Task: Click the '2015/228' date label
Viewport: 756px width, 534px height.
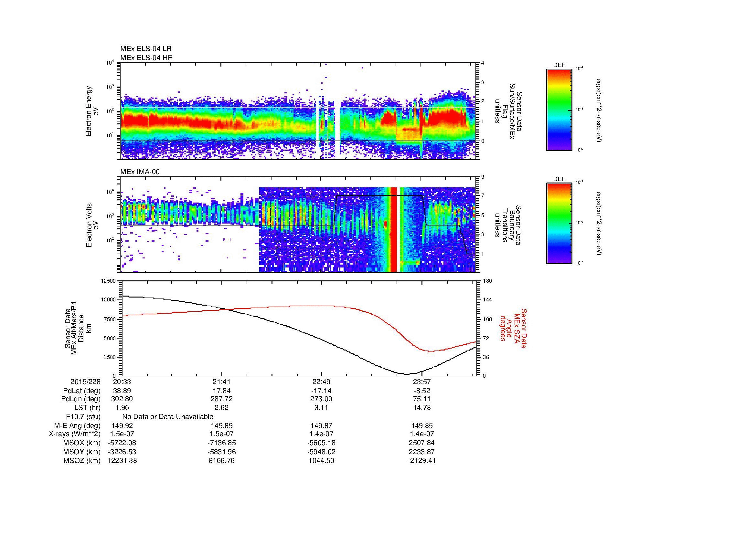Action: coord(85,382)
